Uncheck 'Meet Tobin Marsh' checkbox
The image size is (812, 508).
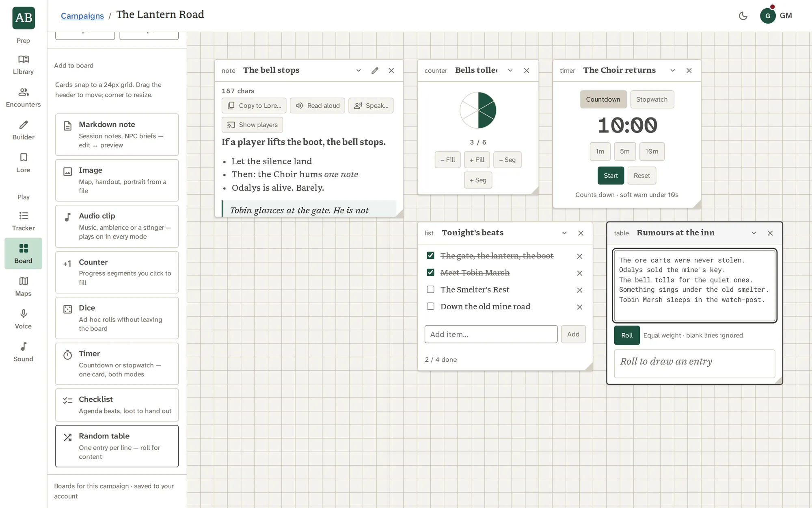(430, 273)
